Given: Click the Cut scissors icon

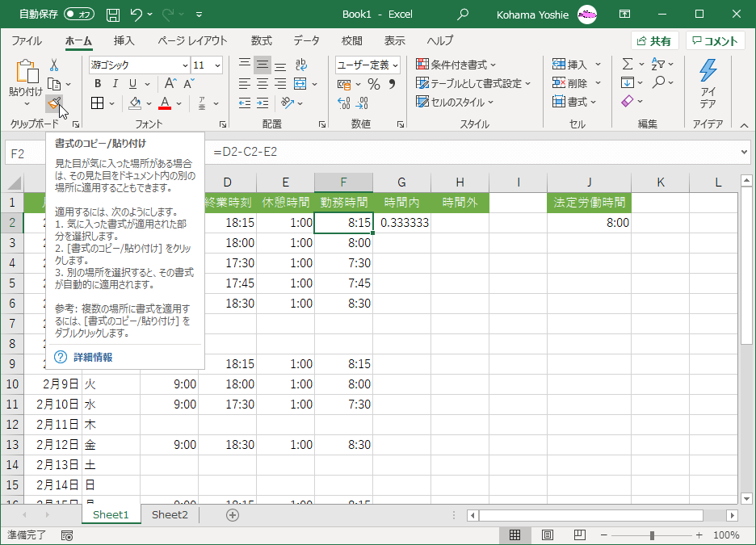Looking at the screenshot, I should tap(54, 65).
